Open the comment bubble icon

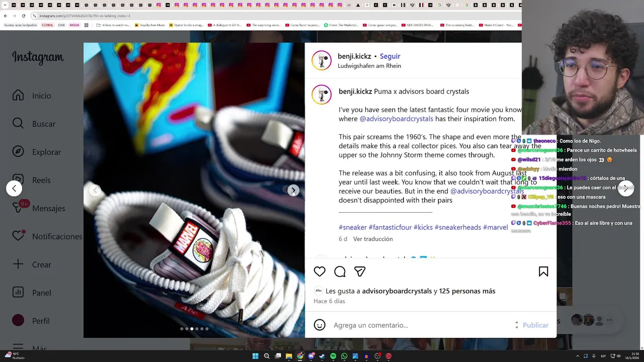340,271
